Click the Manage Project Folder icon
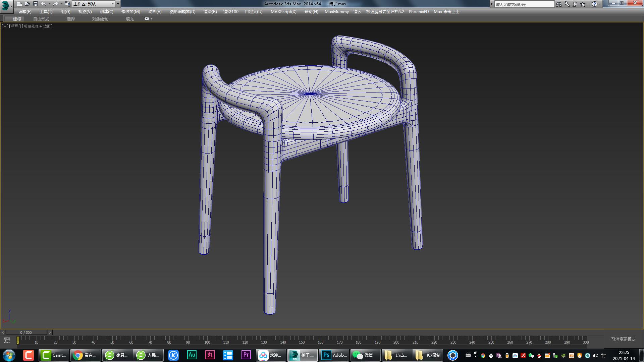The height and width of the screenshot is (362, 644). pos(68,4)
